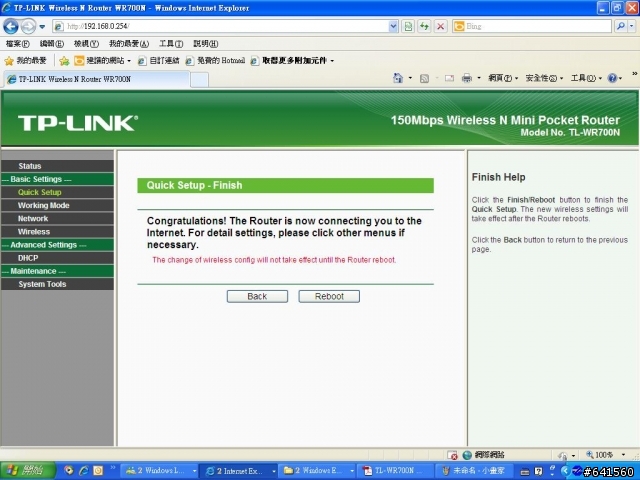
Task: Open the recent pages dropdown arrow
Action: [x=42, y=27]
